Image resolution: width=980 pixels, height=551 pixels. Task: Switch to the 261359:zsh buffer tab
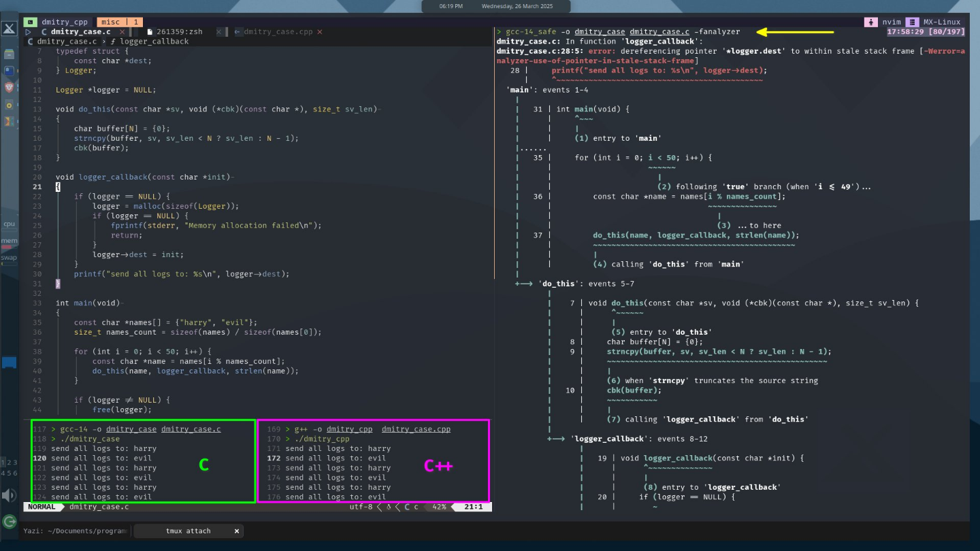pyautogui.click(x=180, y=31)
